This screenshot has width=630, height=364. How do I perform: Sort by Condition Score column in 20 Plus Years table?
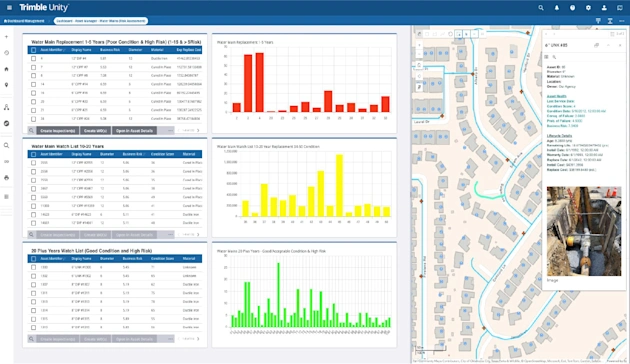tap(162, 259)
